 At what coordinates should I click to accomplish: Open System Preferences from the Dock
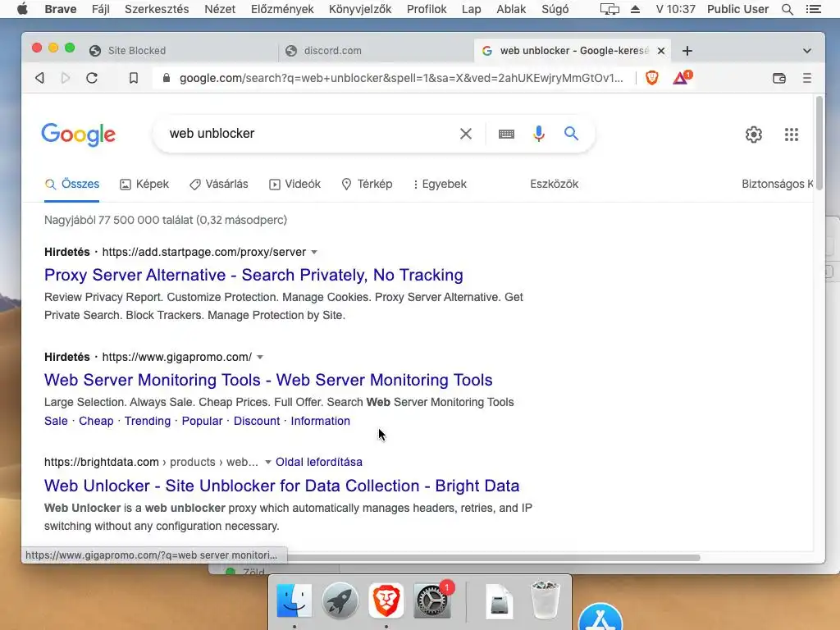click(x=431, y=600)
